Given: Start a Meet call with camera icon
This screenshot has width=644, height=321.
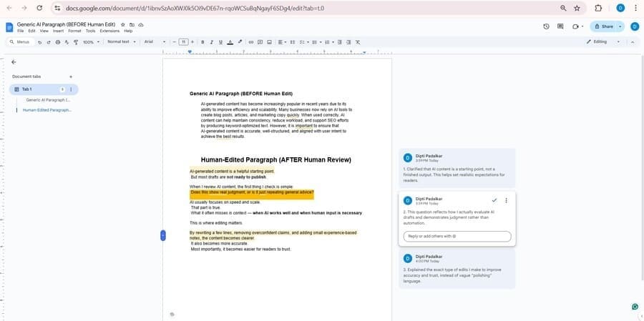Looking at the screenshot, I should point(577,26).
